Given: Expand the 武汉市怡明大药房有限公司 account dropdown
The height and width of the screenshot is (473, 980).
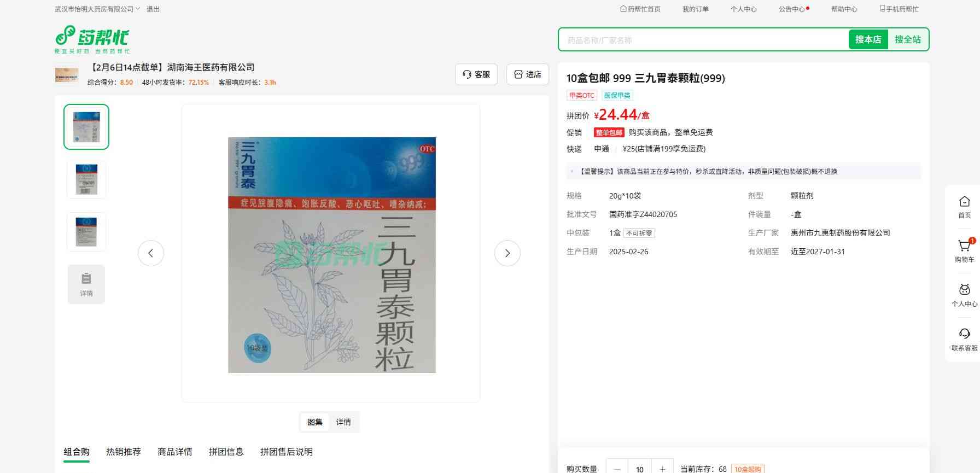Looking at the screenshot, I should click(97, 9).
